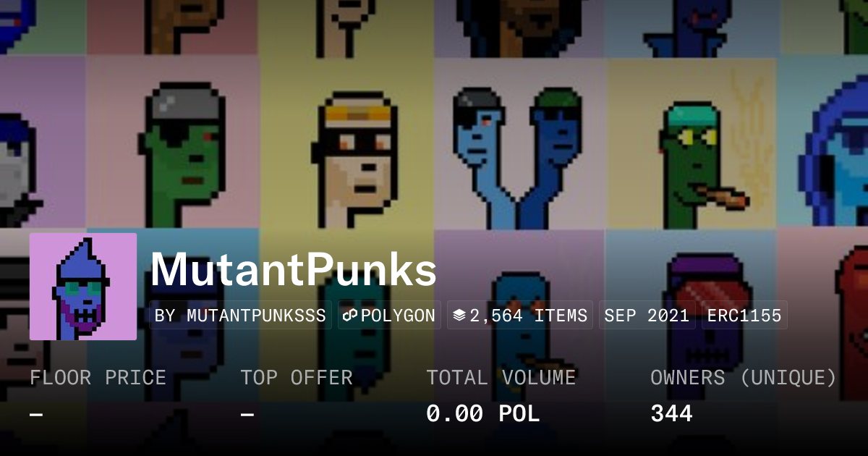
Task: Click the FLOOR PRICE label
Action: click(x=98, y=377)
